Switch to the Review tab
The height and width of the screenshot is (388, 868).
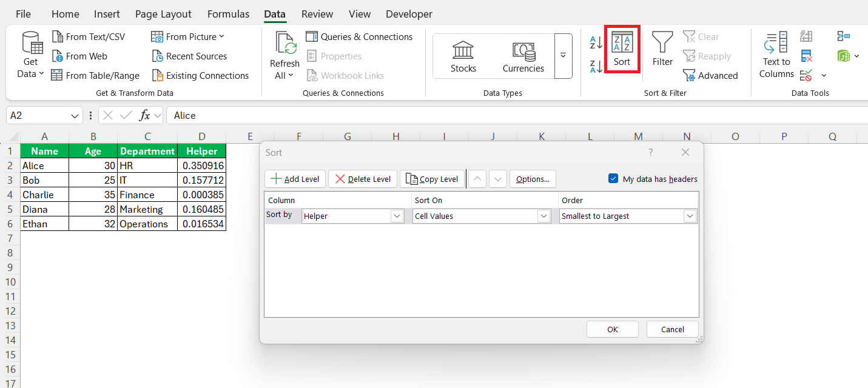pyautogui.click(x=317, y=14)
